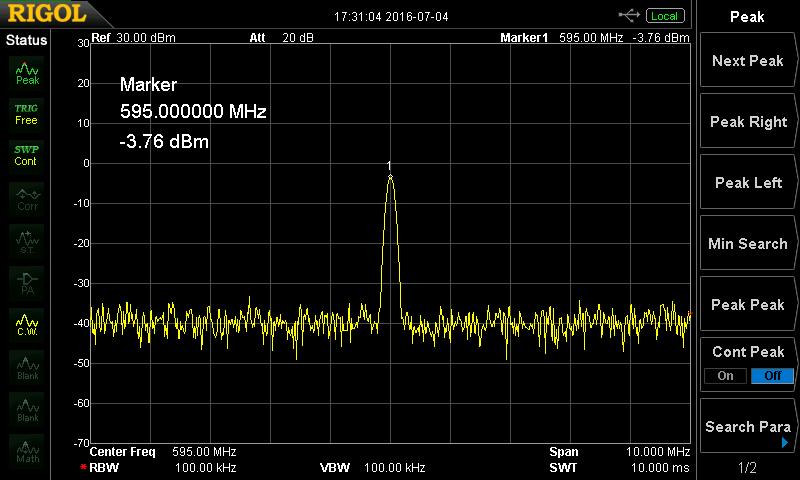The image size is (800, 480).
Task: Select the TRIG Free status icon
Action: coord(27,114)
